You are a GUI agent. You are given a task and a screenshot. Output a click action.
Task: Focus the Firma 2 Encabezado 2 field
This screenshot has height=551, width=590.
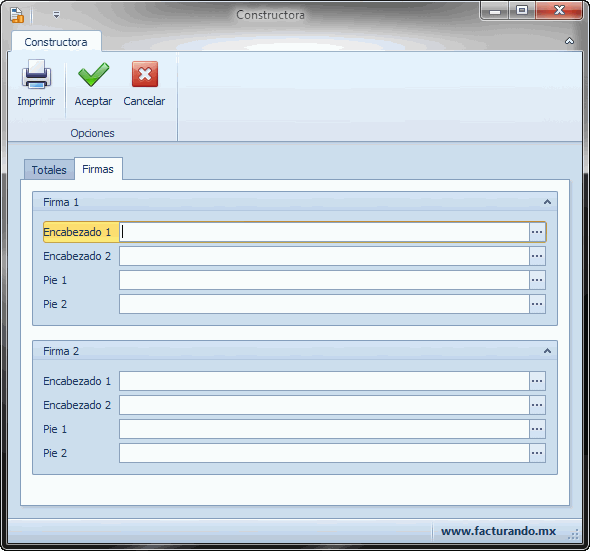(324, 405)
